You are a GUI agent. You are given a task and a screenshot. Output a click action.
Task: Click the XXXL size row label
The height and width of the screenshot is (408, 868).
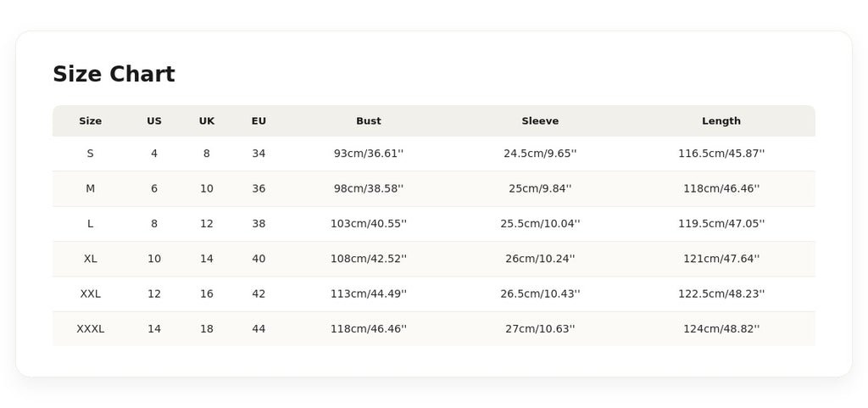tap(90, 329)
